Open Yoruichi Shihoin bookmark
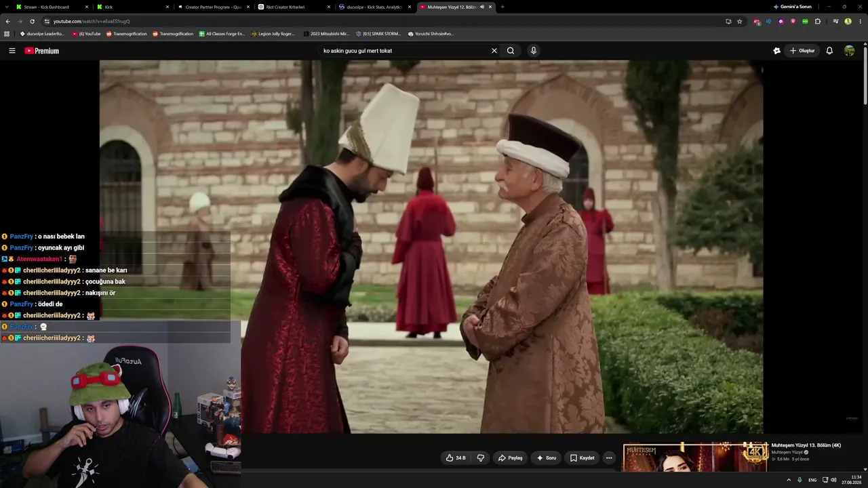868x488 pixels. click(431, 33)
